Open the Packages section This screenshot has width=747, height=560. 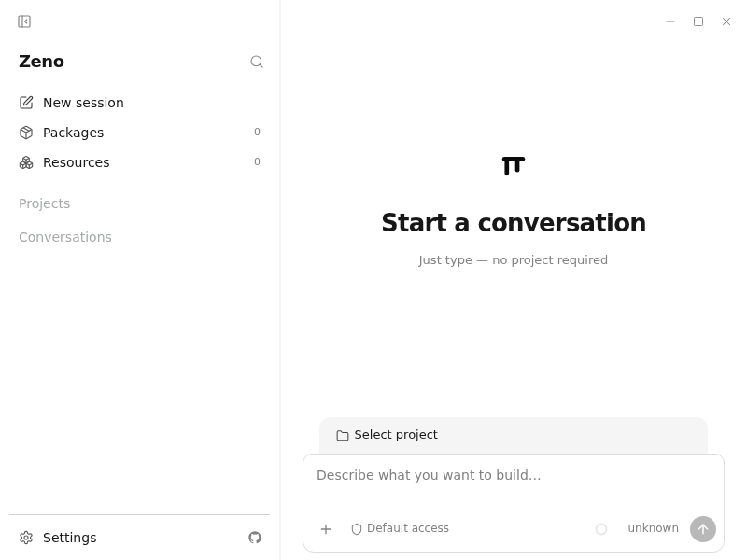click(x=139, y=133)
